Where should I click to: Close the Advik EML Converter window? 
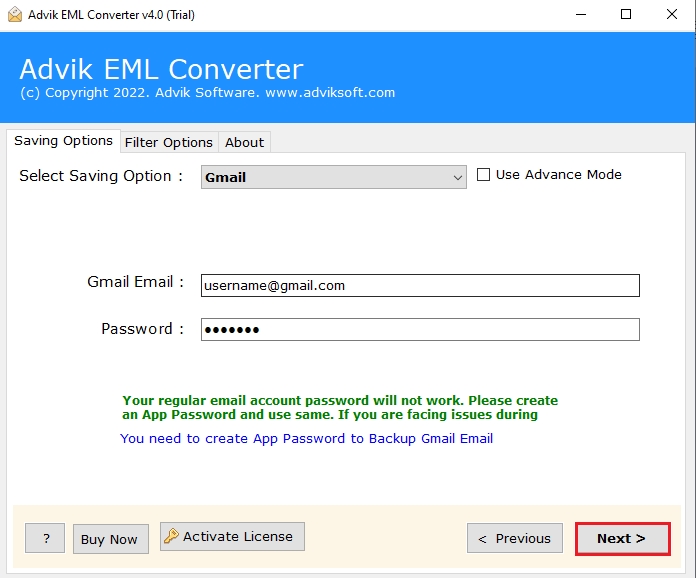pos(672,15)
